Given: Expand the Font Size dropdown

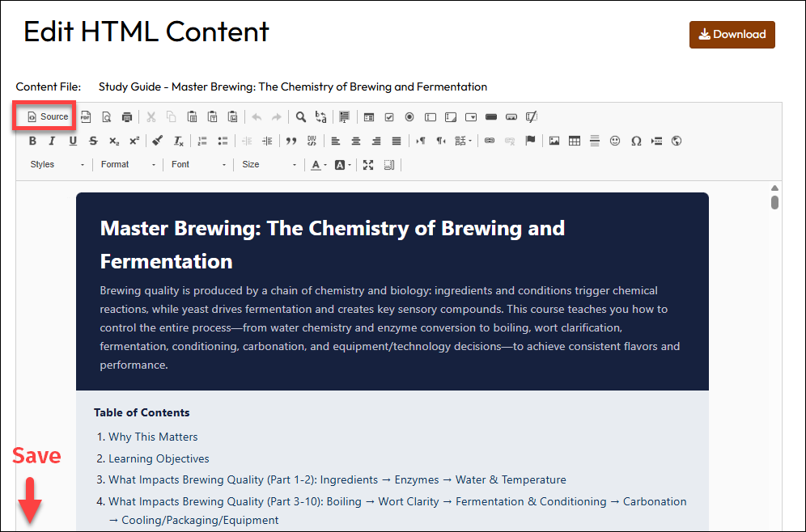Looking at the screenshot, I should pos(269,164).
